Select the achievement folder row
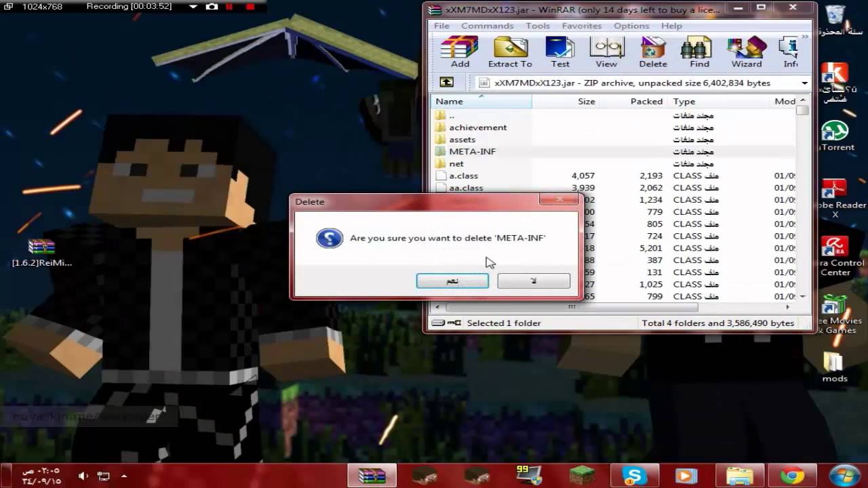This screenshot has height=488, width=868. click(613, 127)
